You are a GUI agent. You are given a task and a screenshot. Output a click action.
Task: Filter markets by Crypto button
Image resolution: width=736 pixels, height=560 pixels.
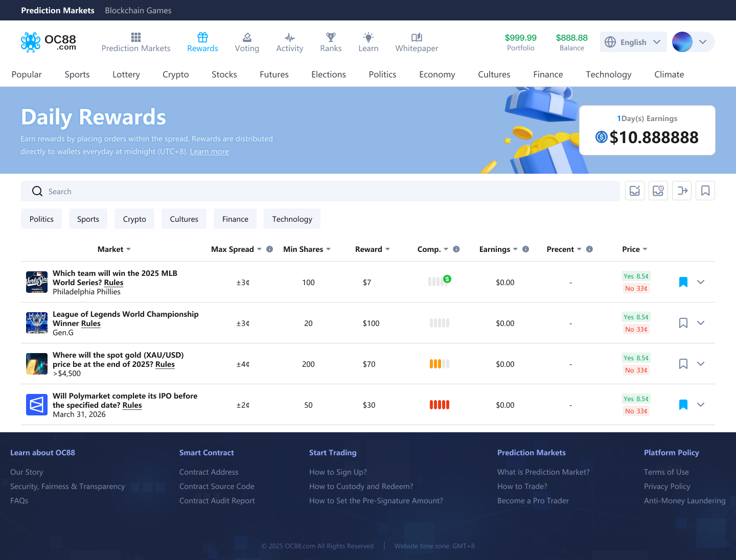pyautogui.click(x=134, y=219)
